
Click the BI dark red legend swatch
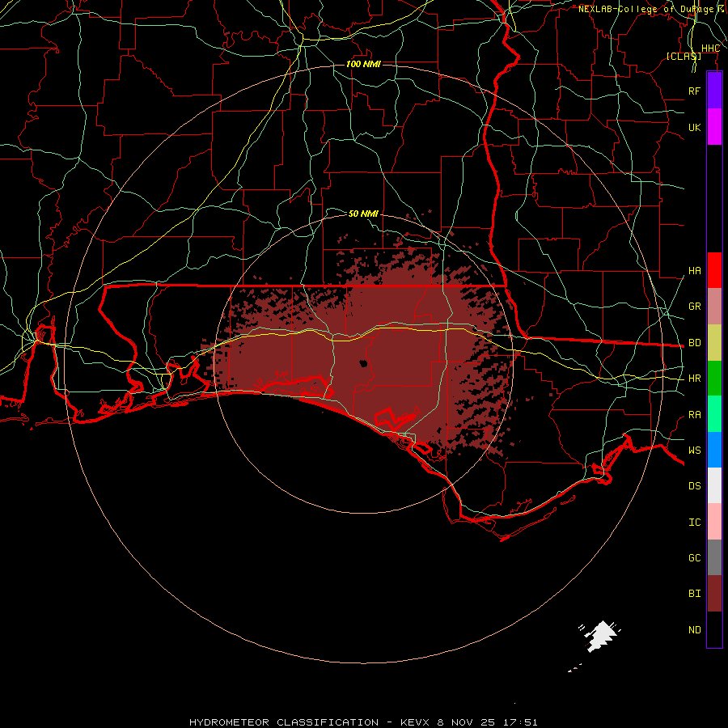tap(714, 594)
